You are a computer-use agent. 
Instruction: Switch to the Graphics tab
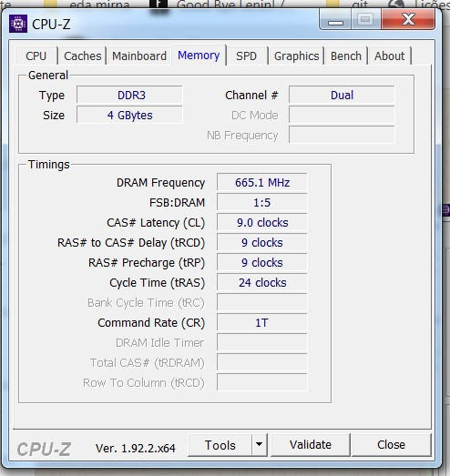tap(297, 56)
